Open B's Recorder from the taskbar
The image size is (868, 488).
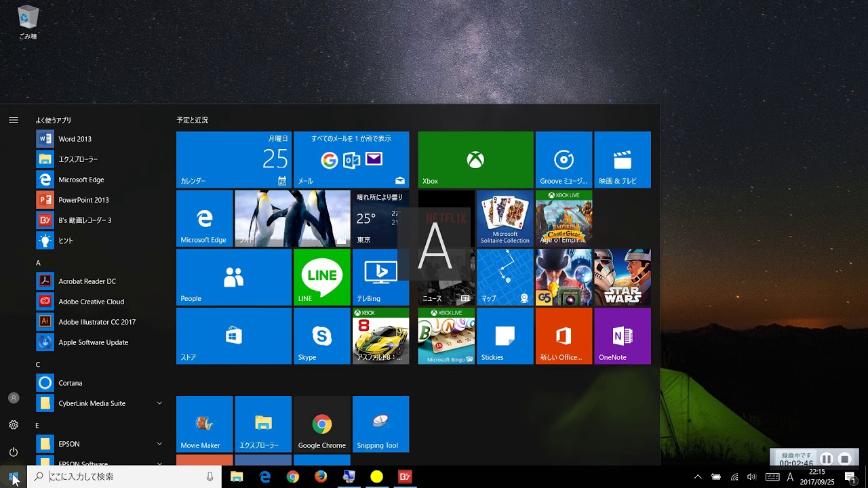405,477
